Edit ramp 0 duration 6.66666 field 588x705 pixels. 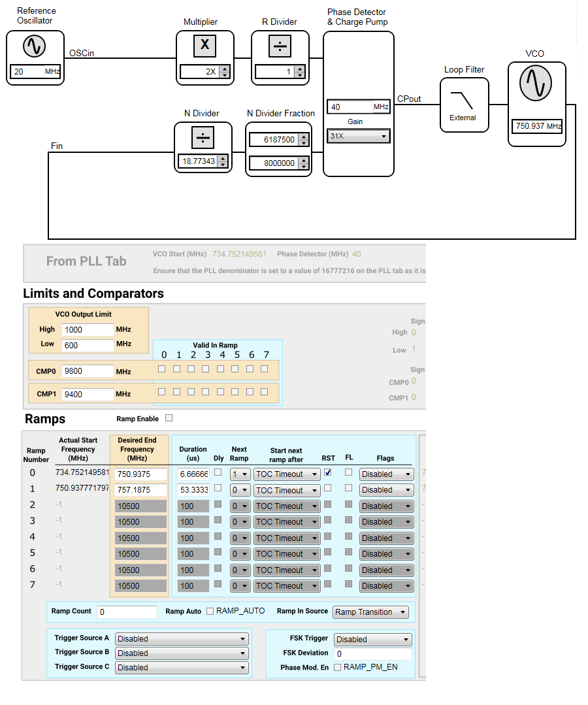click(x=193, y=474)
